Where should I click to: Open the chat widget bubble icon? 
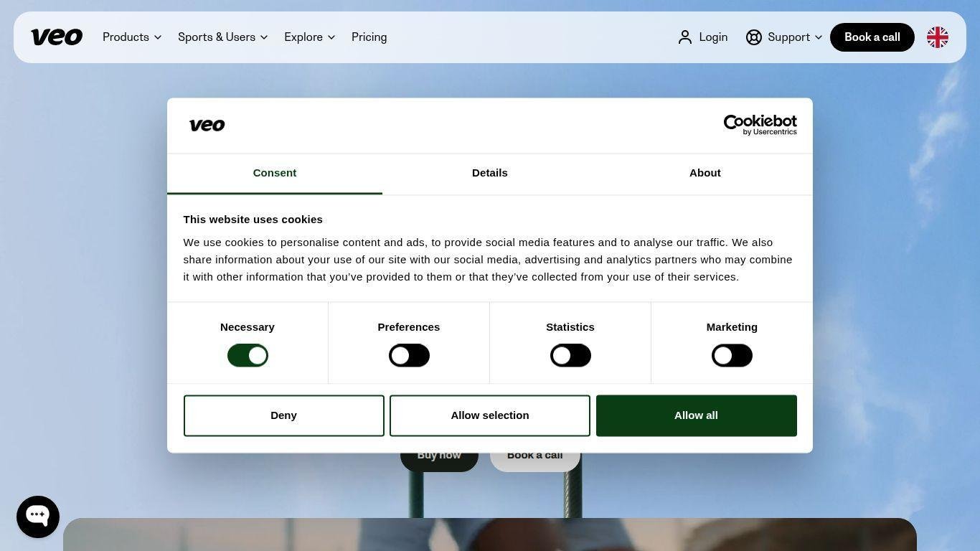pyautogui.click(x=38, y=517)
